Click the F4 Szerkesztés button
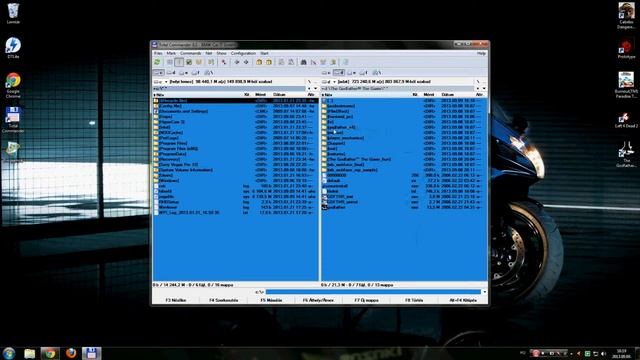The height and width of the screenshot is (360, 640). tap(223, 300)
